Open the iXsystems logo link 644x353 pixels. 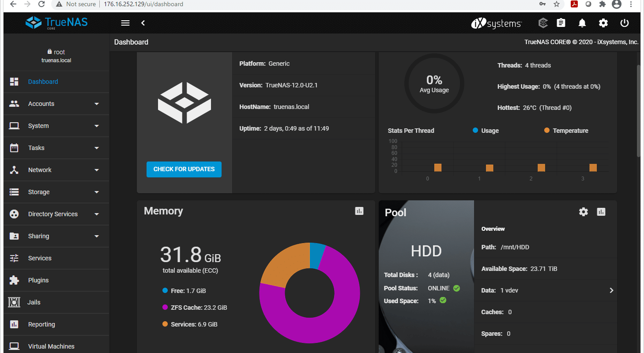496,23
